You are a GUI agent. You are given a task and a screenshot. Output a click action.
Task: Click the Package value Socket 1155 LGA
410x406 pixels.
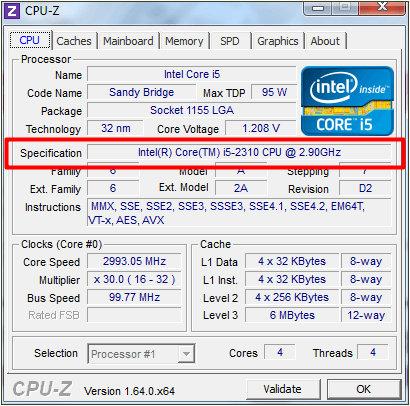(192, 110)
